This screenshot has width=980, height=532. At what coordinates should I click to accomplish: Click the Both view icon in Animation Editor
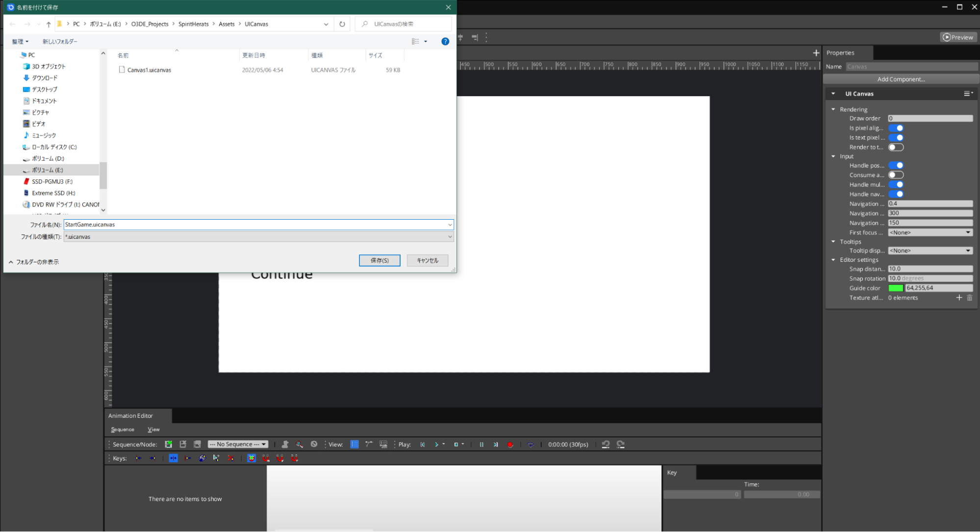point(383,444)
